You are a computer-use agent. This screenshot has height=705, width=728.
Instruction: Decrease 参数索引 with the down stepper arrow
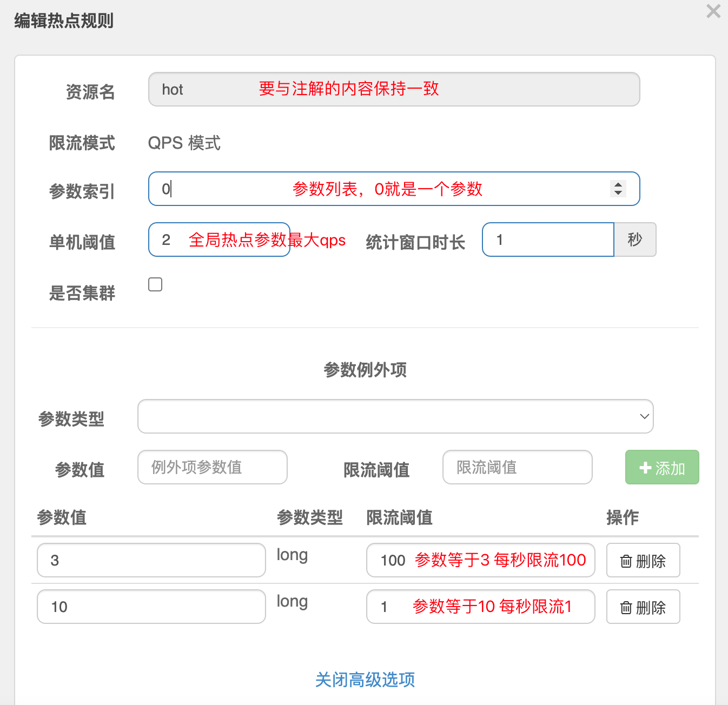pos(618,192)
